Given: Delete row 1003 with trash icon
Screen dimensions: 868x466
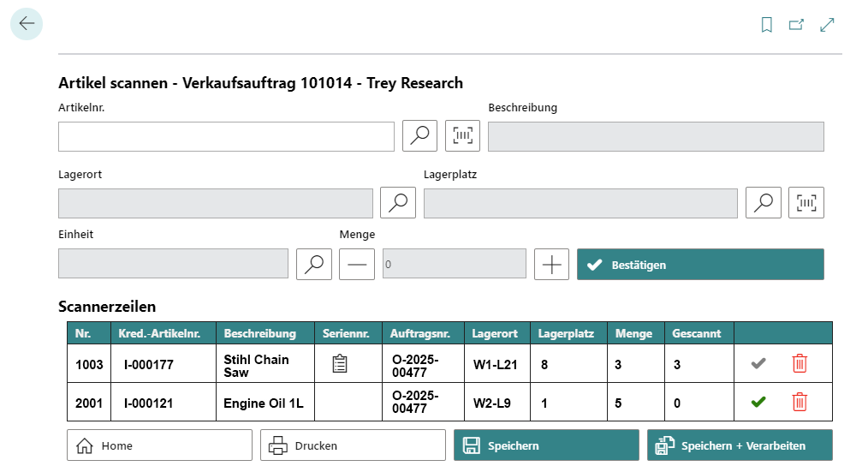Looking at the screenshot, I should (x=800, y=363).
